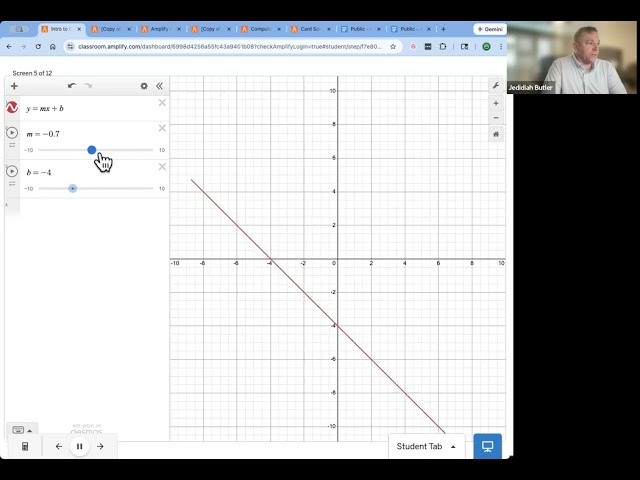The width and height of the screenshot is (640, 480).
Task: Reload the current page
Action: click(38, 47)
